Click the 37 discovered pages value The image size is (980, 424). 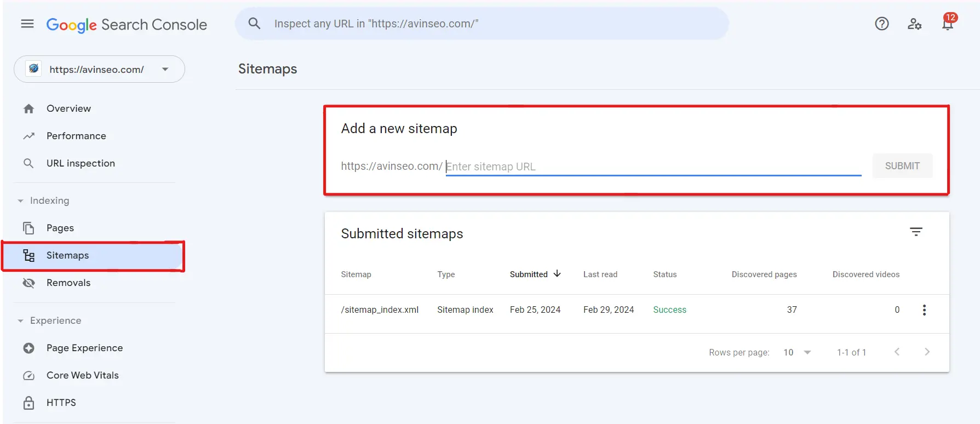[792, 310]
